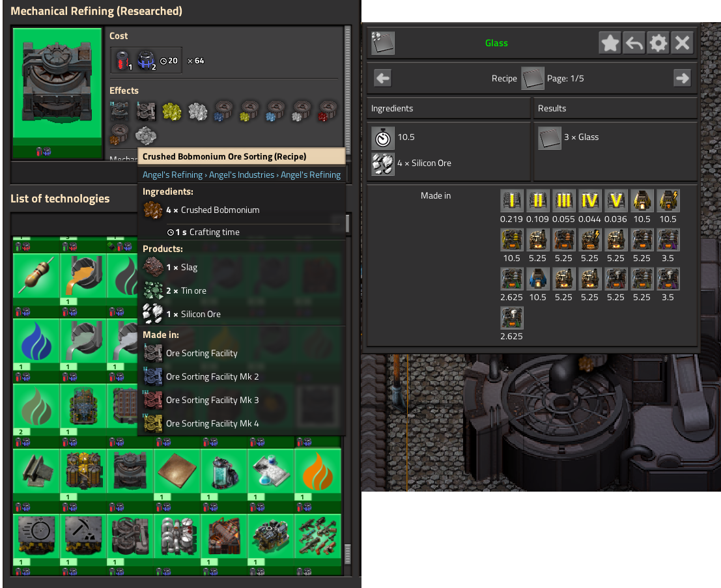Click the recipe icon beside Page 1/5
The image size is (721, 588).
(532, 79)
